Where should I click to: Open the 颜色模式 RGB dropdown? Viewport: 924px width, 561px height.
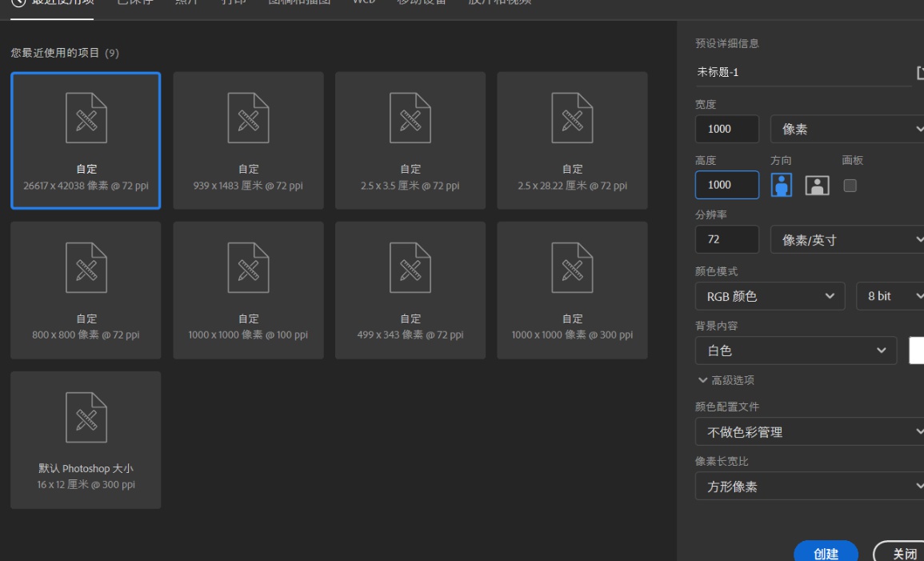click(x=770, y=296)
